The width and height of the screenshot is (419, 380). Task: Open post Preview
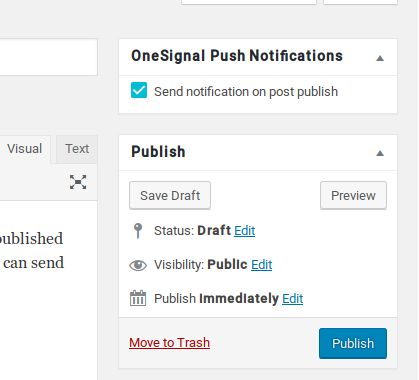[353, 195]
